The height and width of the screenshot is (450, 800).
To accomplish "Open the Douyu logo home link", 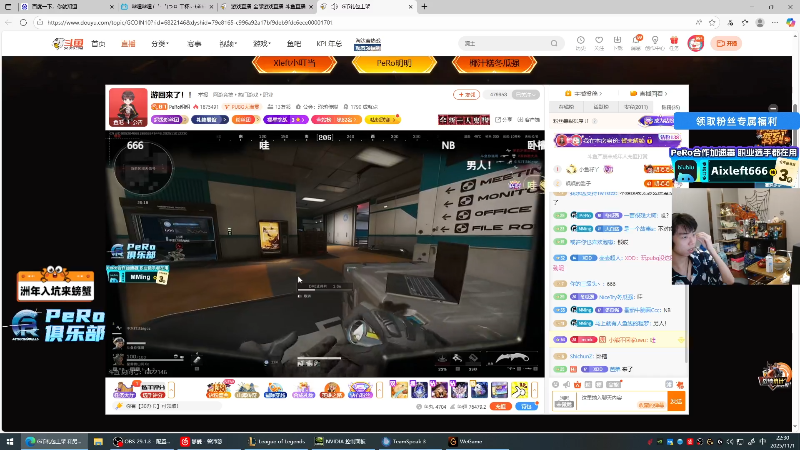I will [x=68, y=44].
